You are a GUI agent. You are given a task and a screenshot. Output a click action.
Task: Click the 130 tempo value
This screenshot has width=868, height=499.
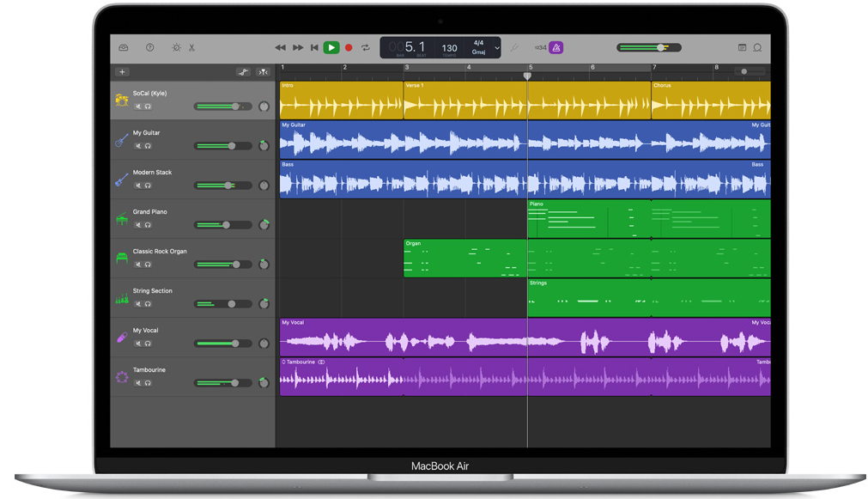(x=450, y=48)
